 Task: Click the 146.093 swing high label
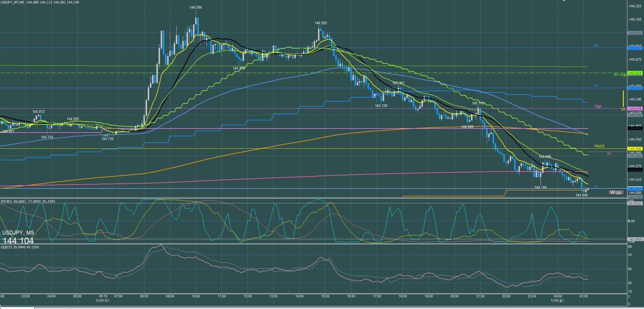coord(320,23)
